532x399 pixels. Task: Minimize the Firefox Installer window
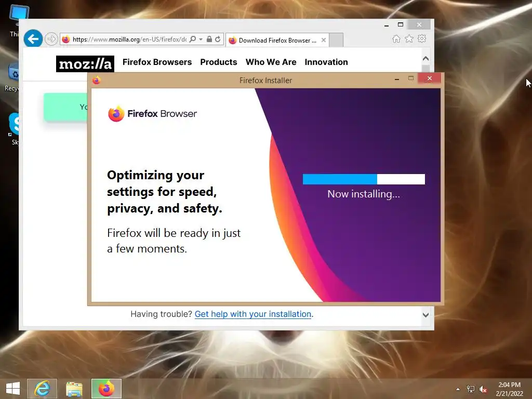(396, 79)
